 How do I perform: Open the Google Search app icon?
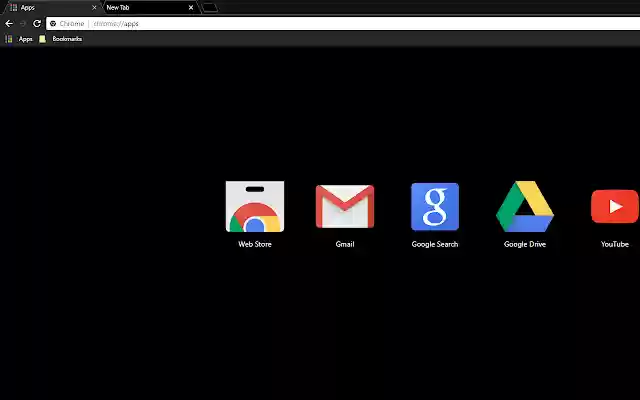click(x=435, y=207)
